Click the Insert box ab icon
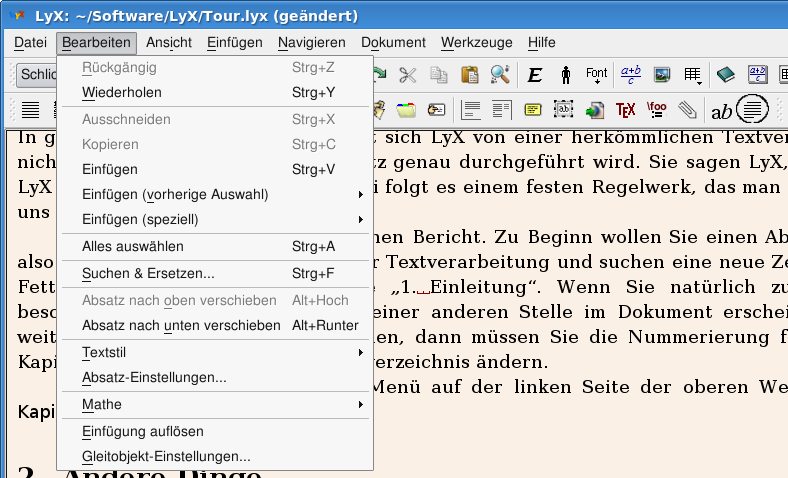Screen dimensions: 788x478 563,110
